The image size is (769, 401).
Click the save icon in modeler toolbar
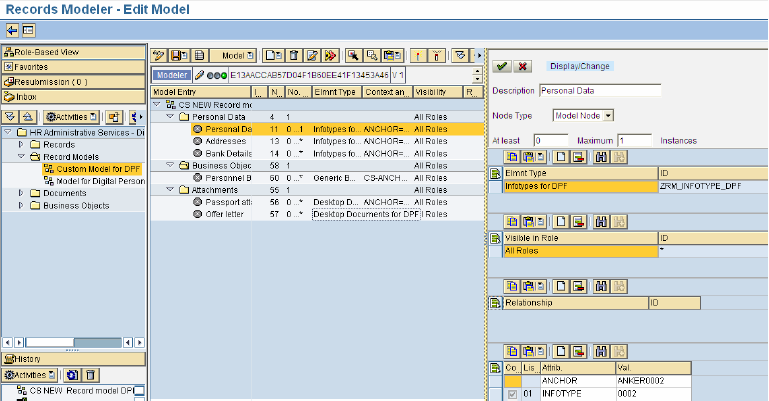pos(179,55)
